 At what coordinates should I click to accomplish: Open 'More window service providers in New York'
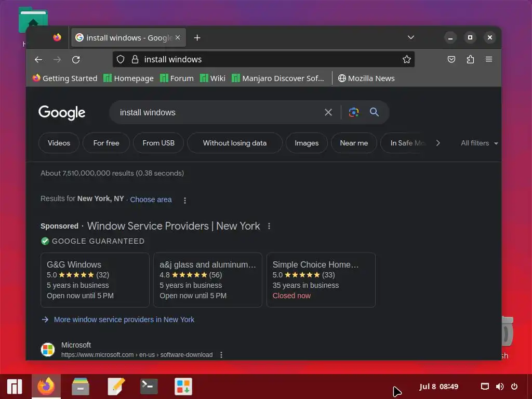[124, 320]
